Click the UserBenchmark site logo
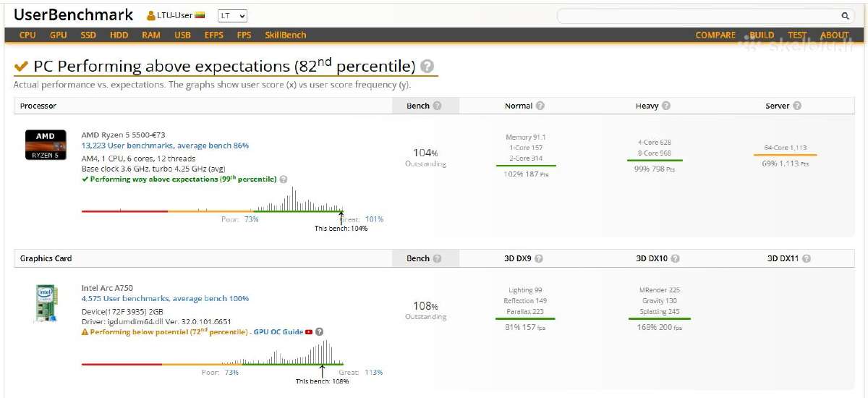 (74, 15)
